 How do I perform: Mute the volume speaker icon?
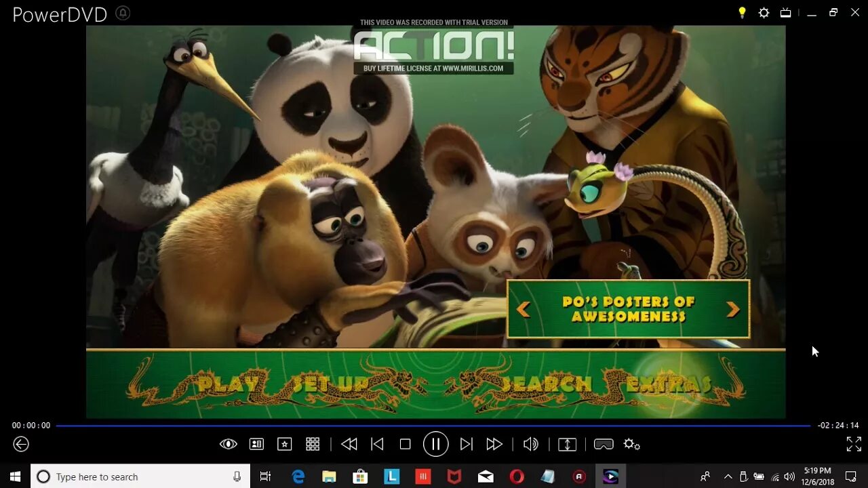[530, 444]
